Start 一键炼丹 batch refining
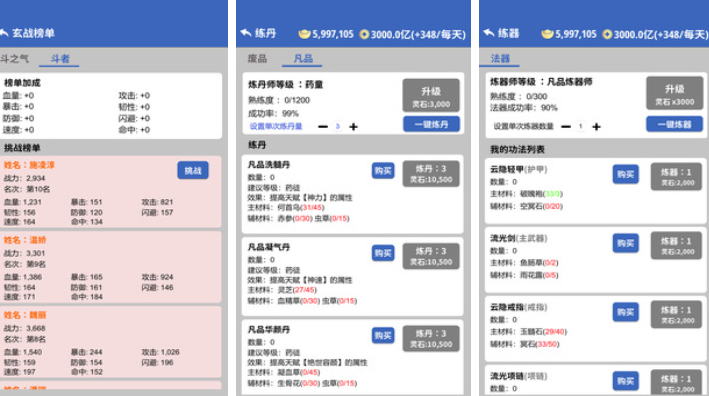Screen dimensions: 709x396 click(x=431, y=124)
